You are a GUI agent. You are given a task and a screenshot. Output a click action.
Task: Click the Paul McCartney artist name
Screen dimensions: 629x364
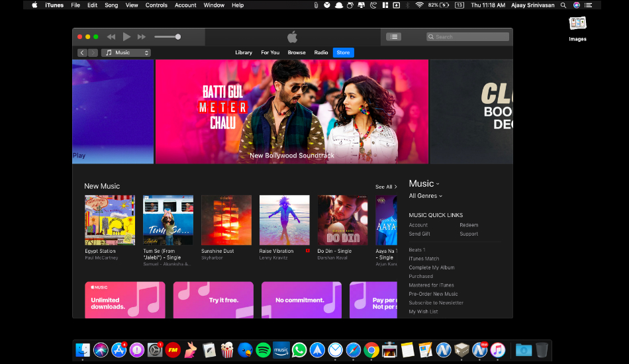101,257
